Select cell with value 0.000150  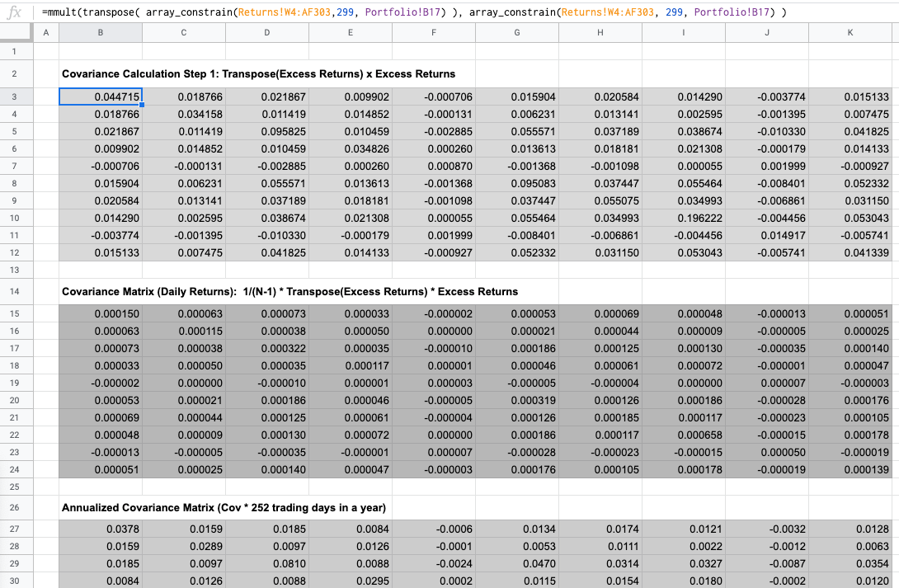coord(101,313)
